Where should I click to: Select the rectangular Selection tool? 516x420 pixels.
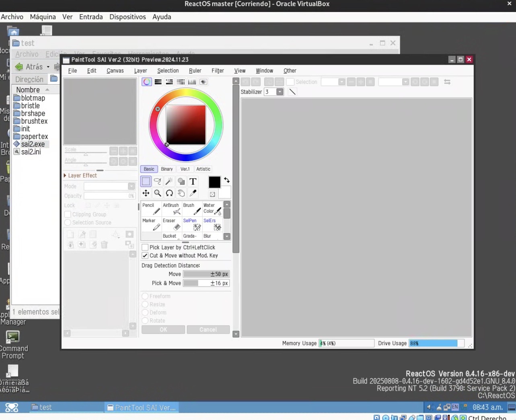[146, 181]
